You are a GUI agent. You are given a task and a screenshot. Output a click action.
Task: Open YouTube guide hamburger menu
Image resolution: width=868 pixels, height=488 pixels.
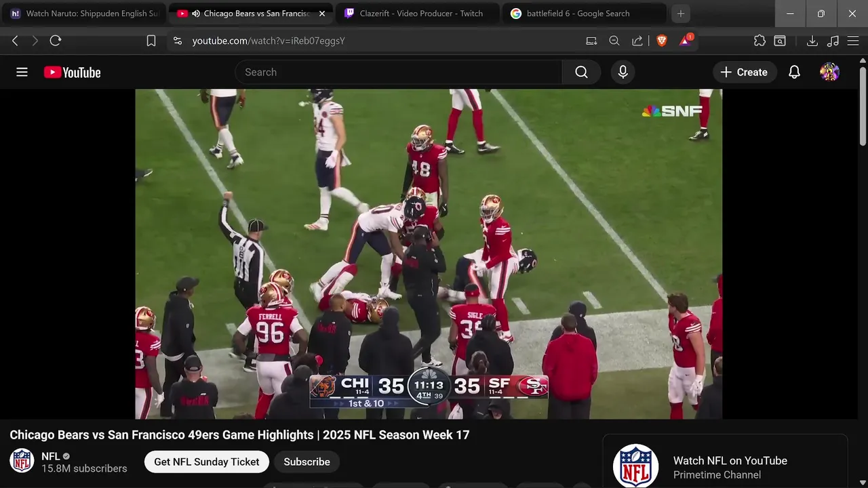point(22,72)
